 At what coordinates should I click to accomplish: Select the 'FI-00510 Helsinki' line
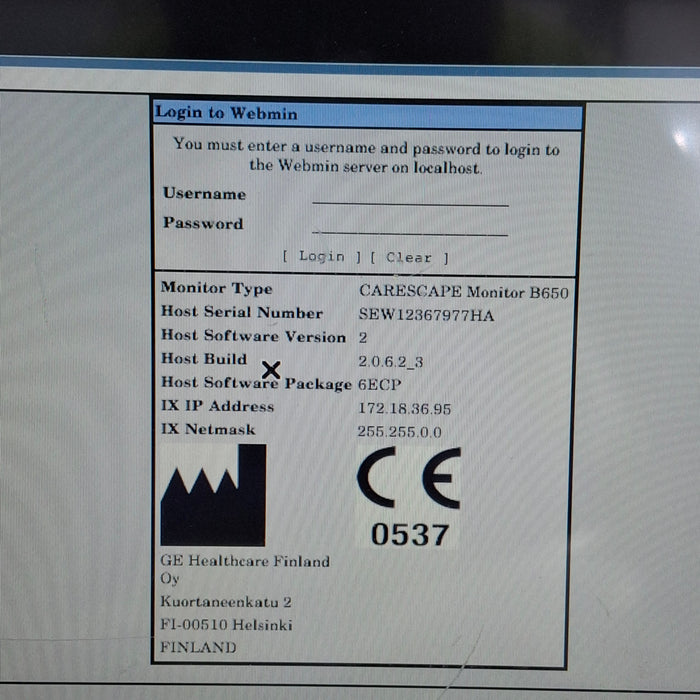point(226,625)
